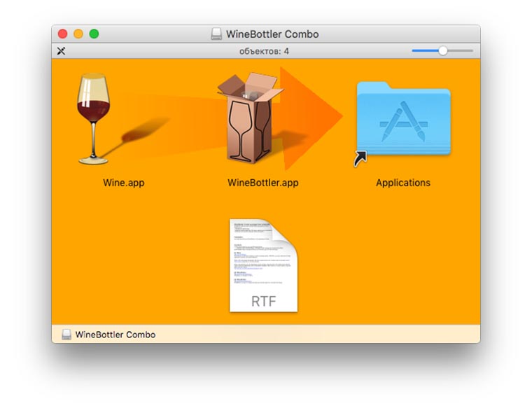The image size is (532, 406).
Task: Click the disk icon in the path bar
Action: click(x=66, y=335)
